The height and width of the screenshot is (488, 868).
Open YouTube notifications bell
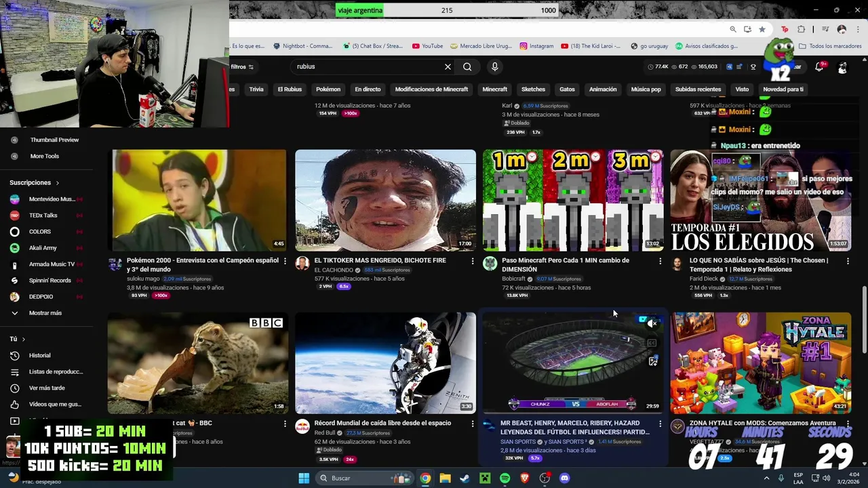819,66
